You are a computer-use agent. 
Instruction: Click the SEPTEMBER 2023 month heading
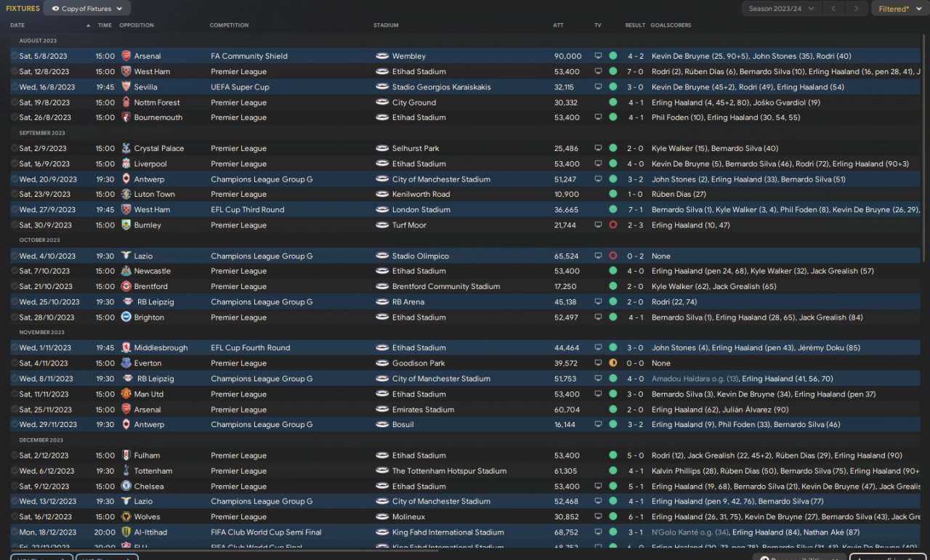(x=42, y=133)
